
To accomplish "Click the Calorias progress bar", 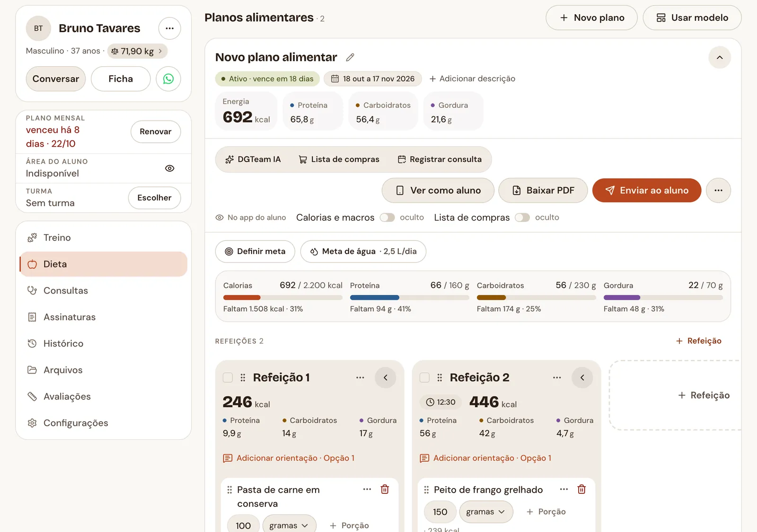I will click(282, 297).
